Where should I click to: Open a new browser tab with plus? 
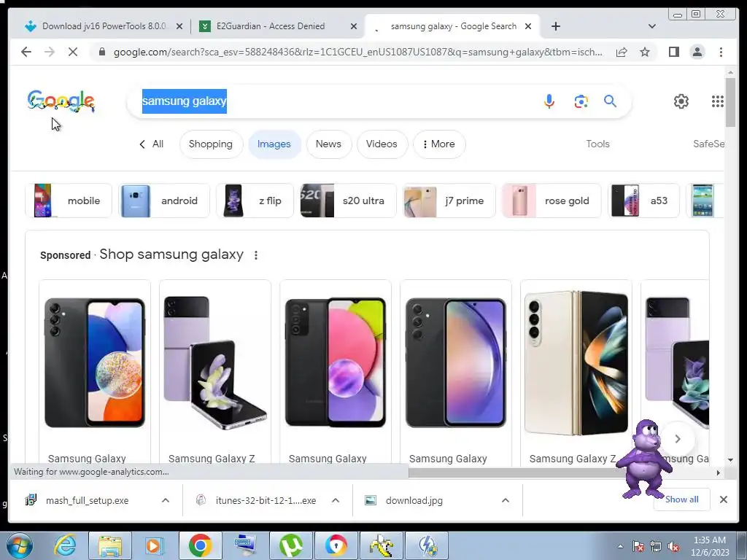click(555, 26)
